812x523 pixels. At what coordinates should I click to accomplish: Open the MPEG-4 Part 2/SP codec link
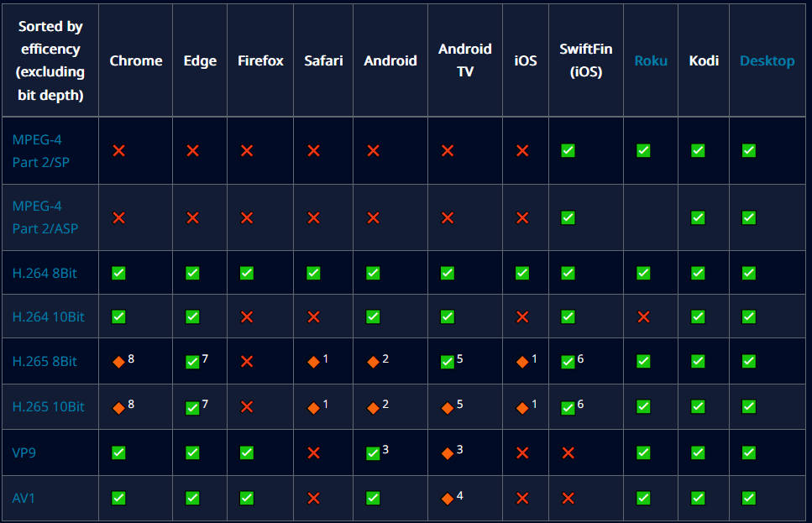click(41, 150)
